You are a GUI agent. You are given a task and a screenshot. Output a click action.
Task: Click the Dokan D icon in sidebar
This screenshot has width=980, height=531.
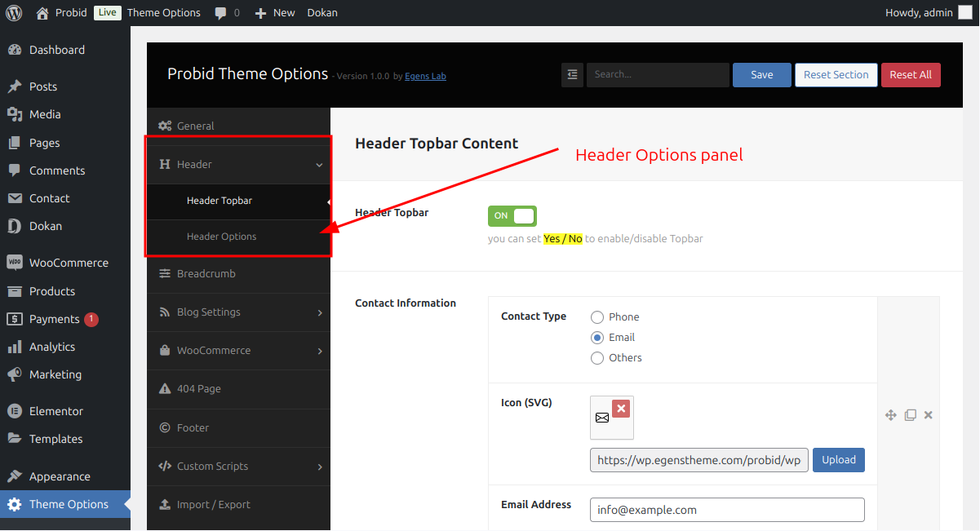[x=15, y=226]
